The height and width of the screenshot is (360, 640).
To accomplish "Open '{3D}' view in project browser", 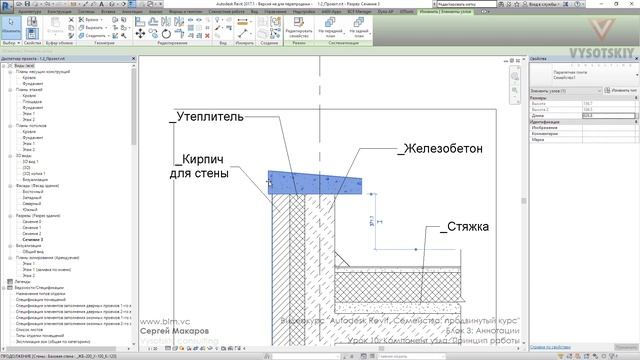I will (27, 168).
